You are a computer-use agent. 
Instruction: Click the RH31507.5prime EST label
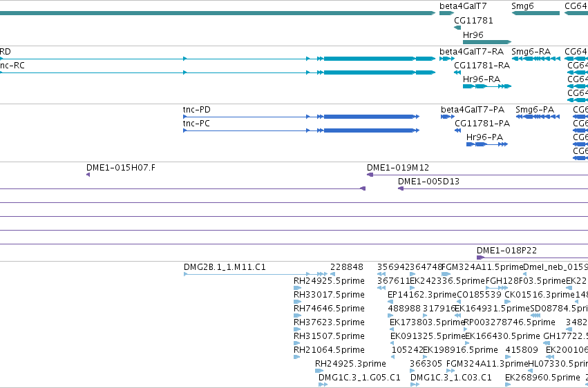tap(329, 337)
